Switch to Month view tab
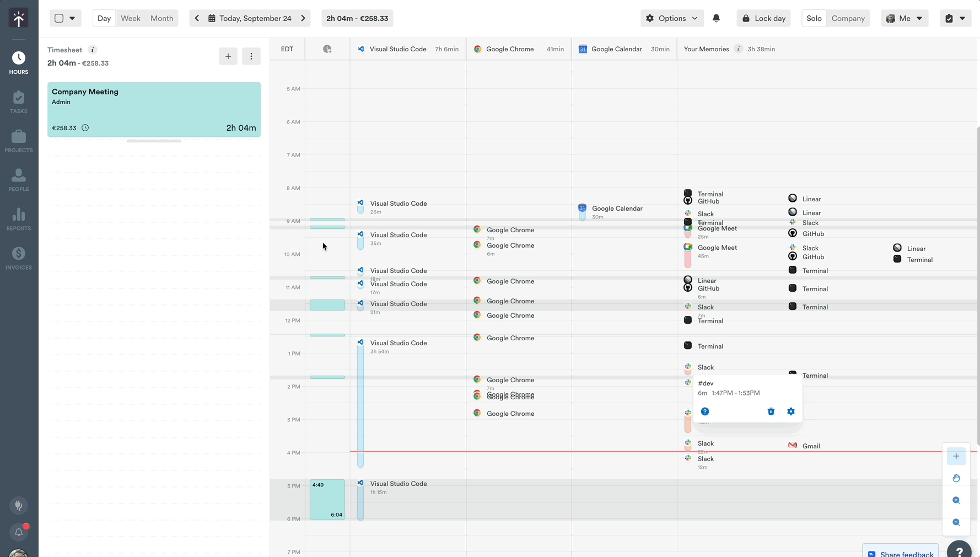The width and height of the screenshot is (980, 557). pos(161,18)
